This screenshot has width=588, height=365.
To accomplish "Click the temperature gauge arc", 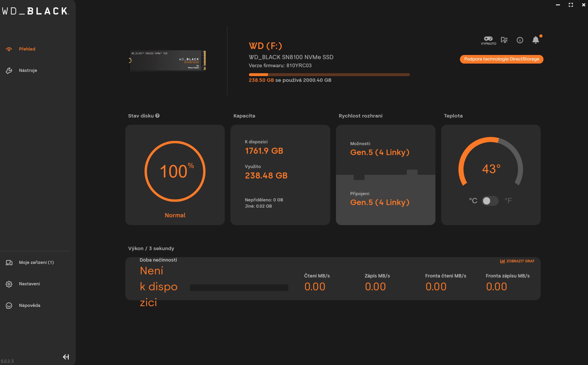I will point(491,161).
